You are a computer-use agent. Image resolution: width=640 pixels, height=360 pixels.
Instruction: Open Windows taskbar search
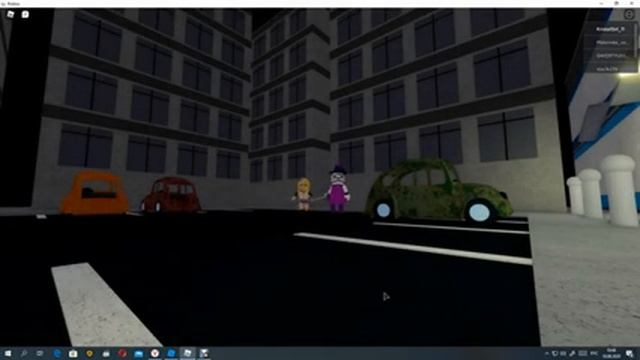(x=24, y=353)
